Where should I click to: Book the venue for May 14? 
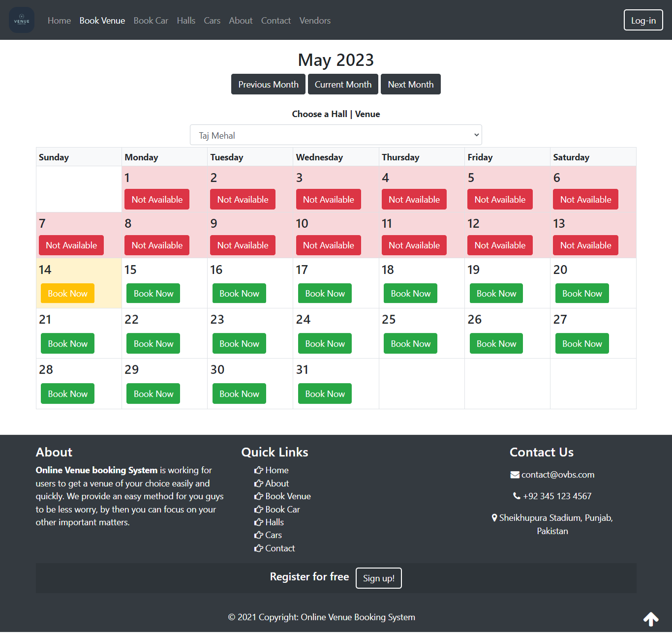67,293
